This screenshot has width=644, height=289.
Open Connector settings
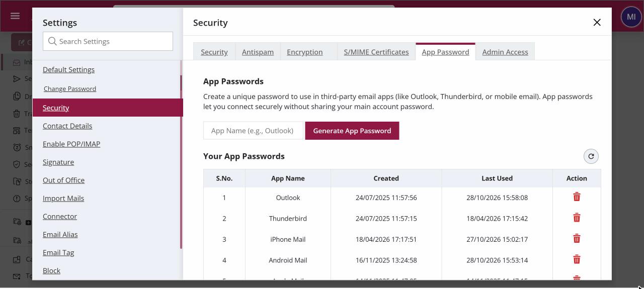click(x=60, y=216)
